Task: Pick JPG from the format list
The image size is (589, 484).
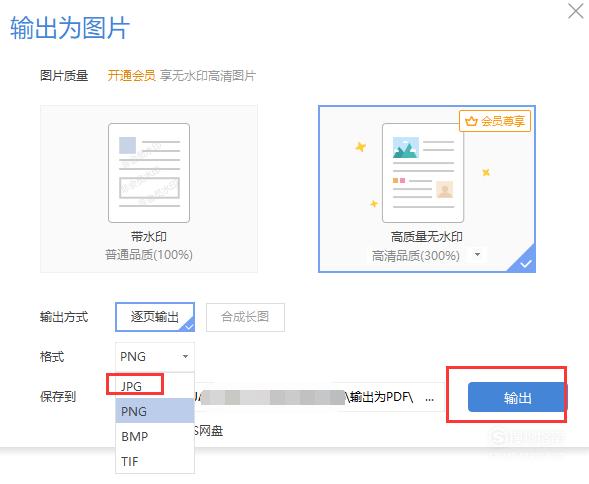Action: click(154, 386)
